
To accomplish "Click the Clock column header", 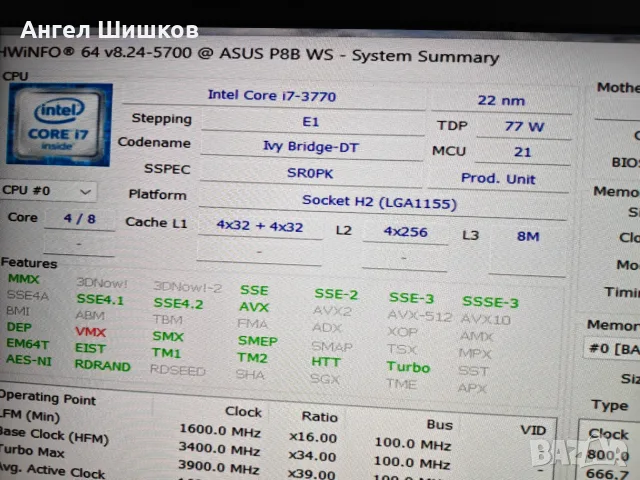I will (x=243, y=412).
